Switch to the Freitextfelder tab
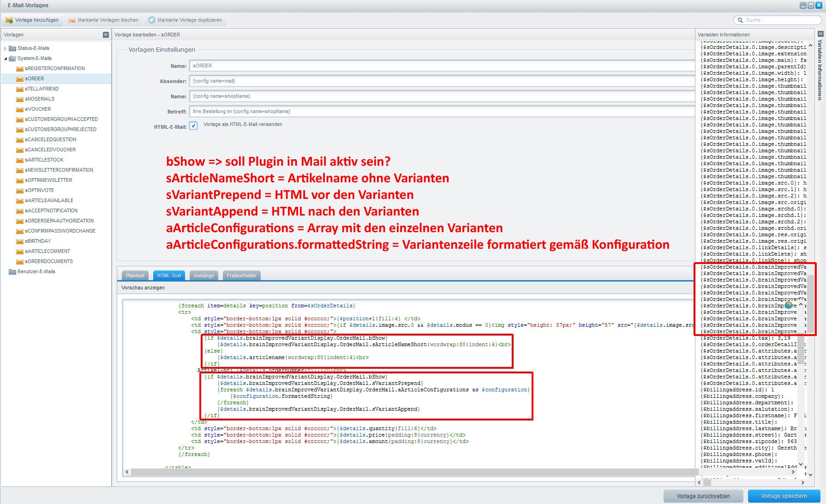The height and width of the screenshot is (504, 826). 242,276
